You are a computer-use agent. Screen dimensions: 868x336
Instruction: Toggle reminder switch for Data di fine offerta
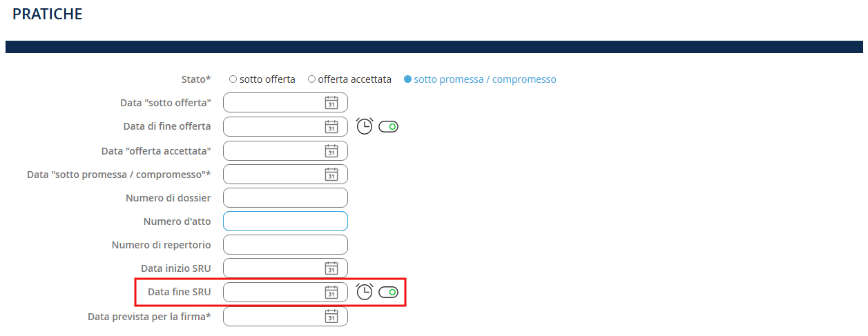389,127
